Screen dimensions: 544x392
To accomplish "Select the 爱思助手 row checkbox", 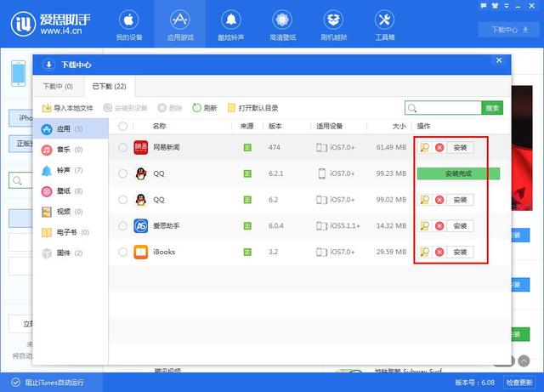I will (x=122, y=225).
